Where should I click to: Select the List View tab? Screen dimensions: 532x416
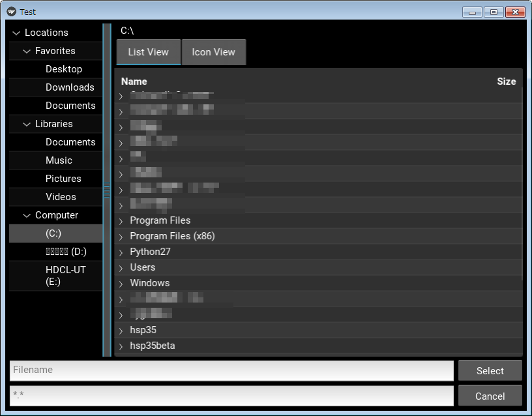point(148,52)
